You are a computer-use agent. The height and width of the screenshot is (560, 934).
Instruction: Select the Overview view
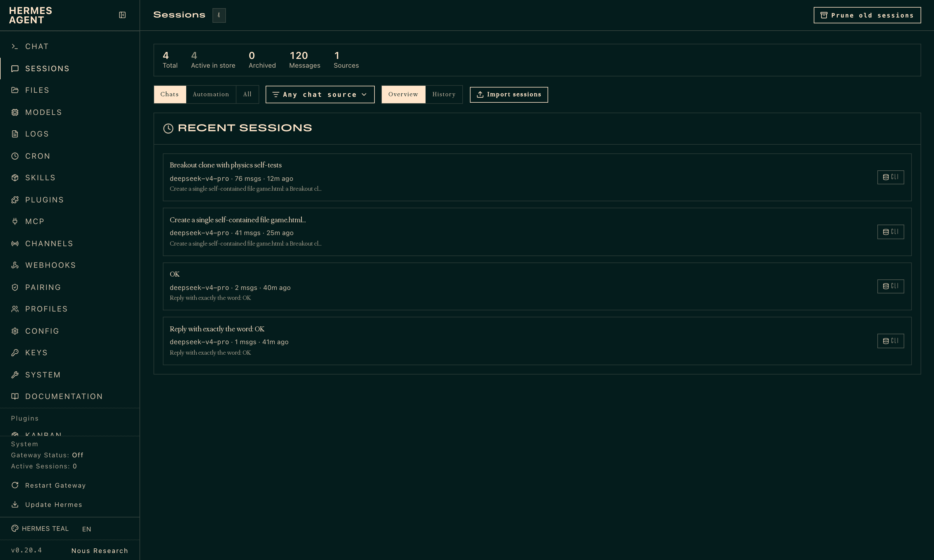(403, 94)
